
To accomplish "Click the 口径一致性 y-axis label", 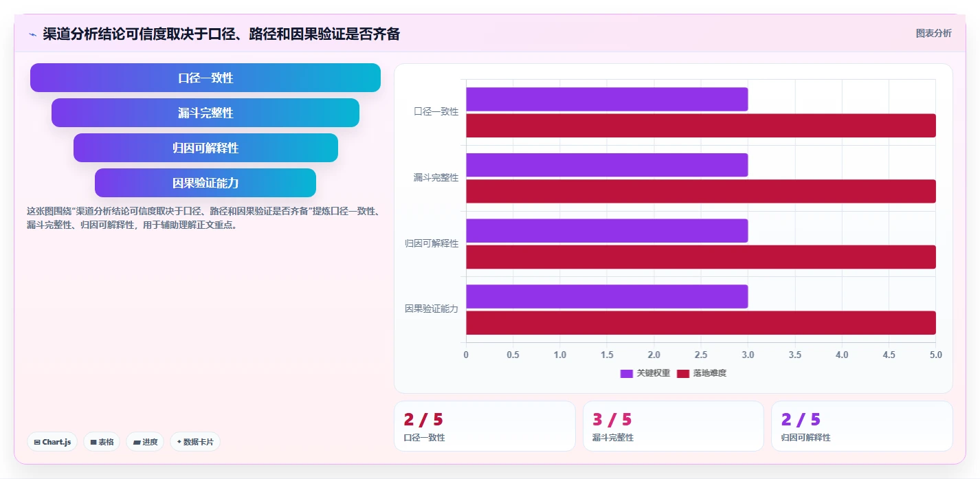I will tap(436, 111).
